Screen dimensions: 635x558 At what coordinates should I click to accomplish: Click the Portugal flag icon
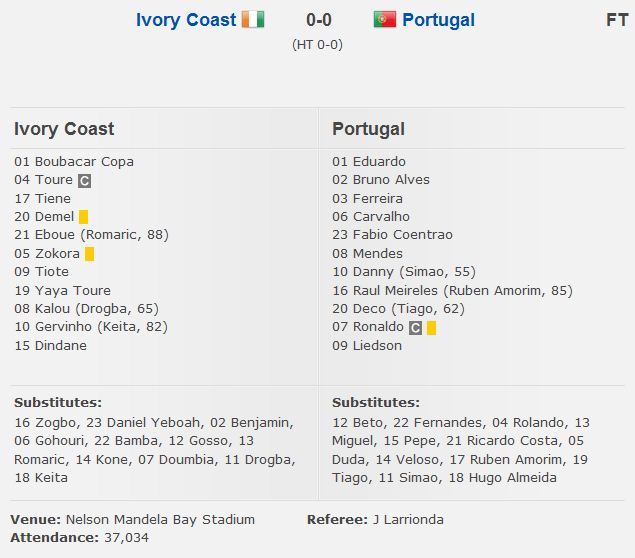point(385,20)
